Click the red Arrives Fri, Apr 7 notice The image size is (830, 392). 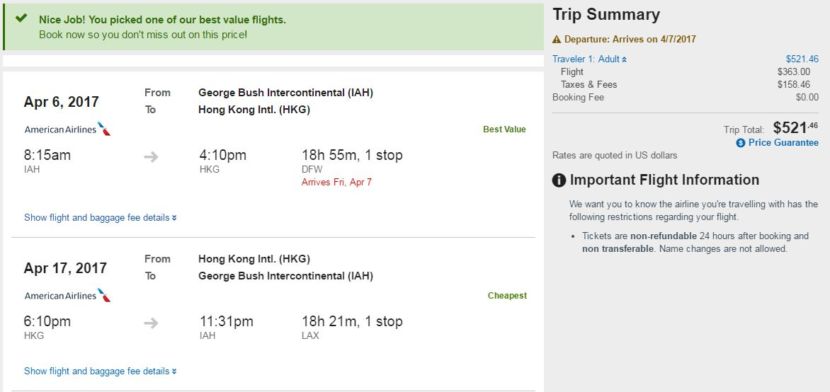(x=337, y=182)
